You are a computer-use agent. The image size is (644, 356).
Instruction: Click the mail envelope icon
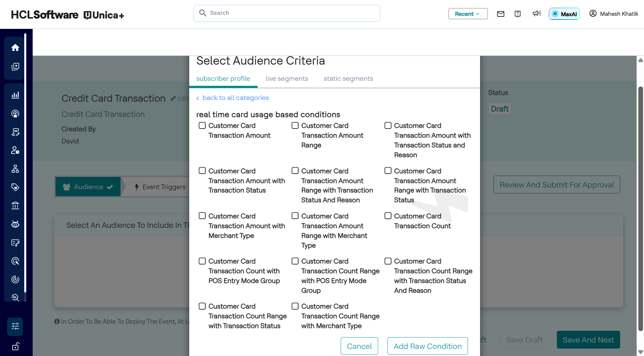(x=501, y=14)
